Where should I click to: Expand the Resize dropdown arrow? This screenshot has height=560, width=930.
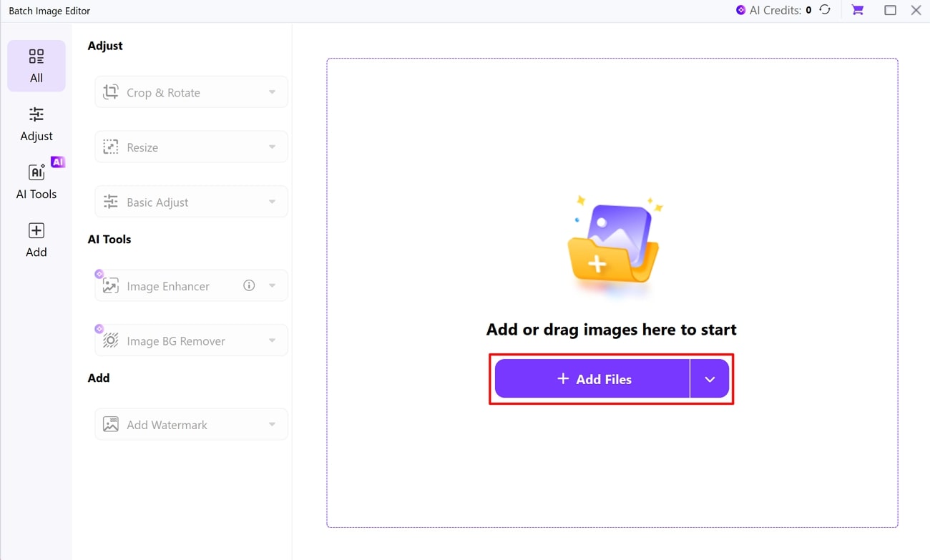(272, 147)
